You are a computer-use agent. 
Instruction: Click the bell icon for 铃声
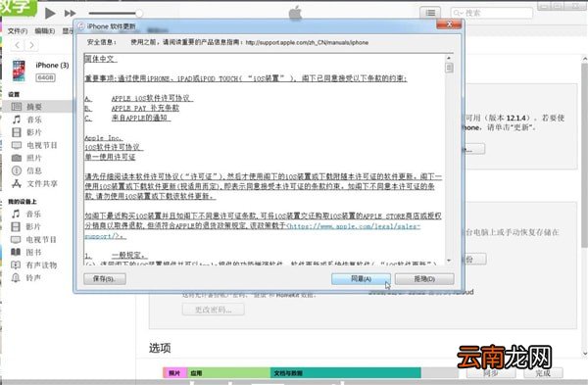click(x=16, y=278)
